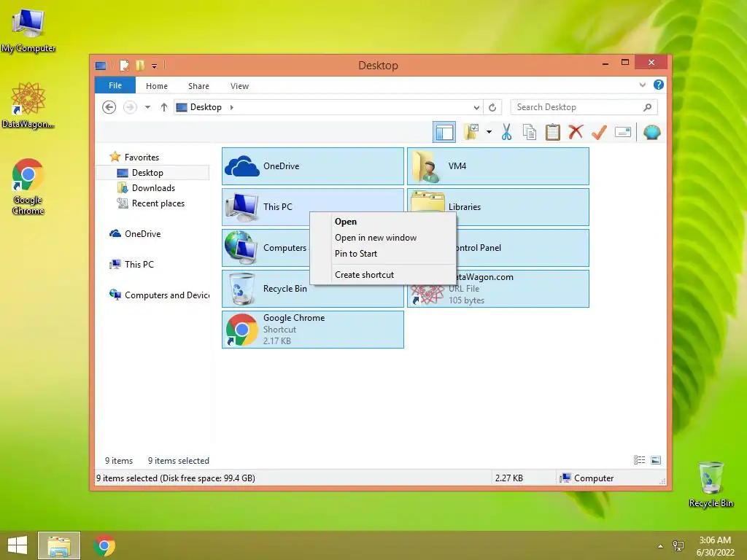The image size is (747, 560).
Task: Select Open in the context menu
Action: tap(383, 222)
